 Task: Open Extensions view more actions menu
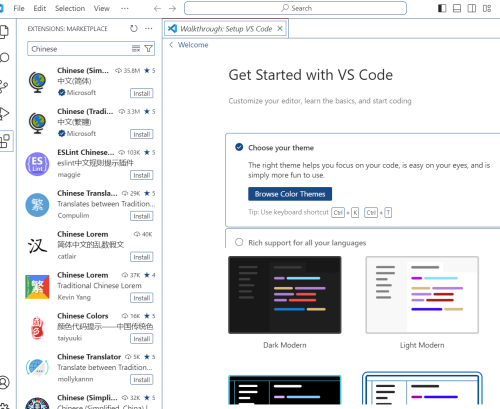(149, 29)
